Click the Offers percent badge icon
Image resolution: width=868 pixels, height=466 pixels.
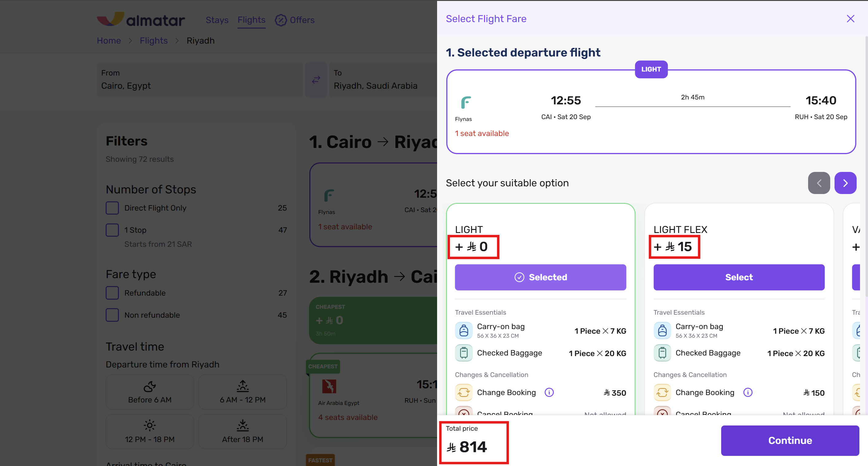(x=281, y=20)
